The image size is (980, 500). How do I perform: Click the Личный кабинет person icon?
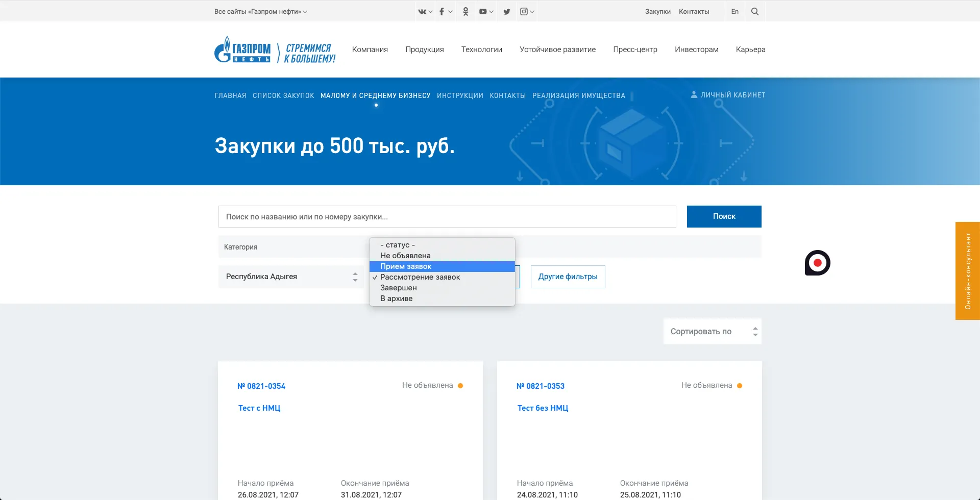(694, 94)
